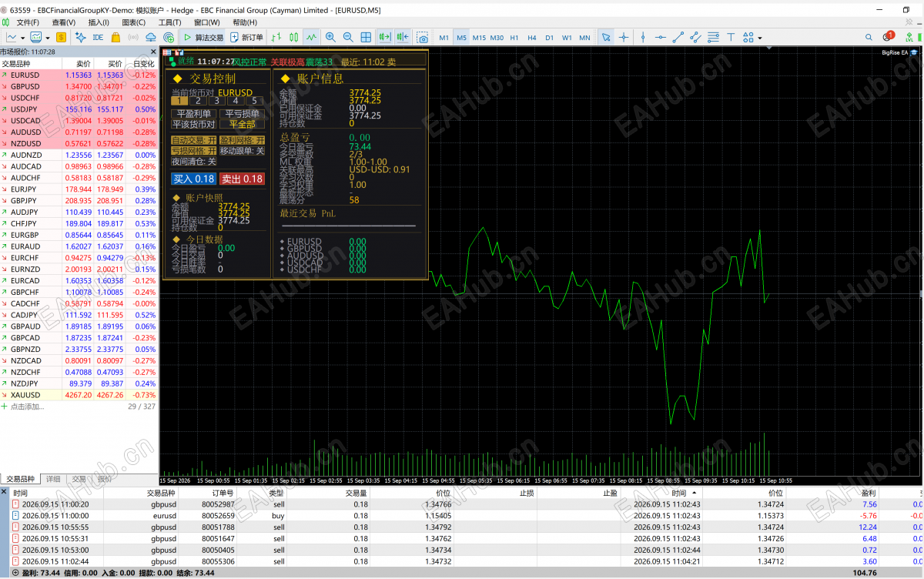Select the H1 timeframe
The image size is (924, 579).
(x=514, y=37)
